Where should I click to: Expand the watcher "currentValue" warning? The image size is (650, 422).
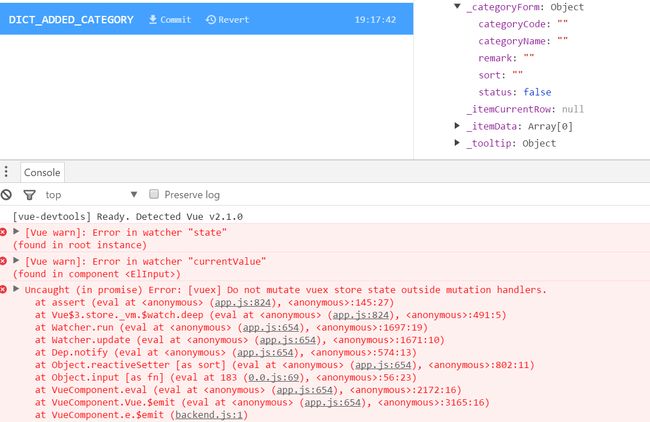point(16,260)
